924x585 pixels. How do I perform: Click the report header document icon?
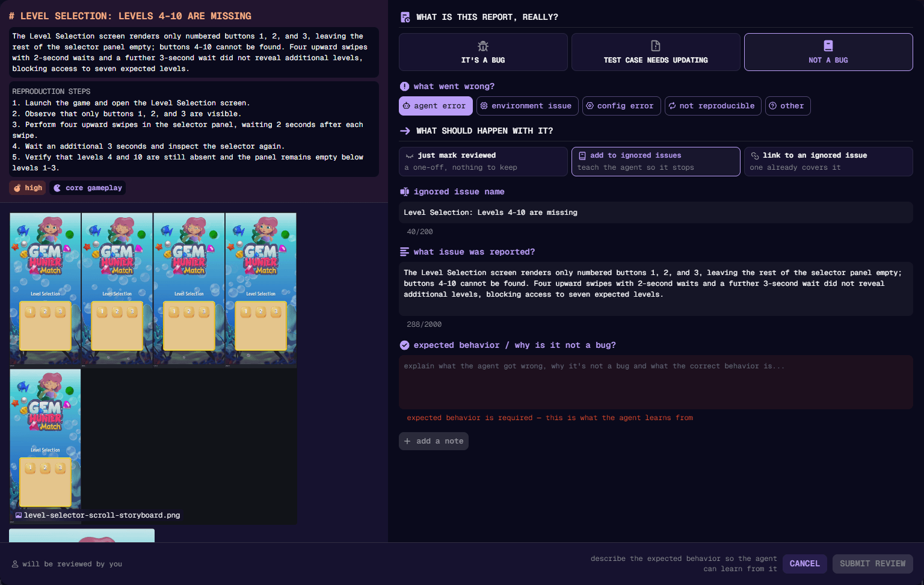pos(405,17)
